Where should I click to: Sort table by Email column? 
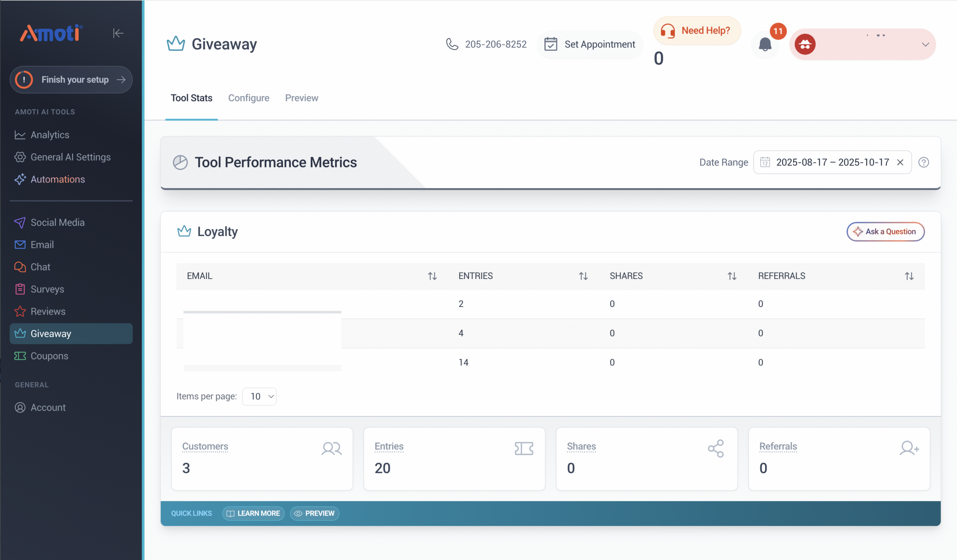point(432,276)
